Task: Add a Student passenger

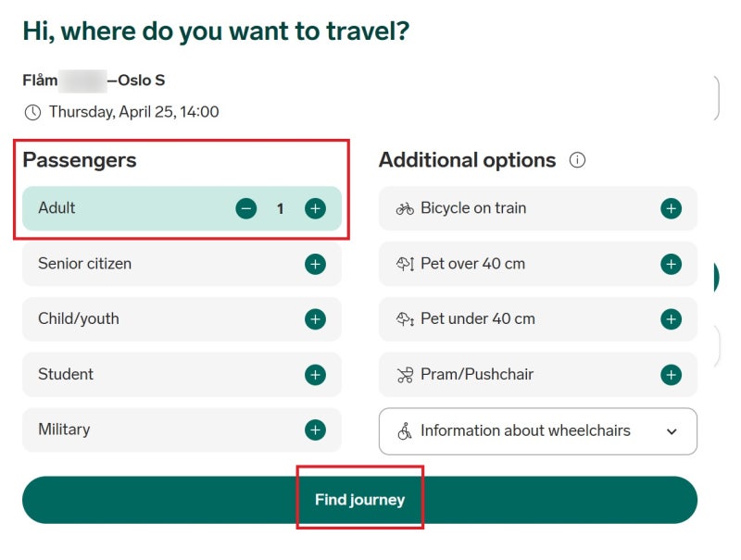Action: click(x=315, y=375)
